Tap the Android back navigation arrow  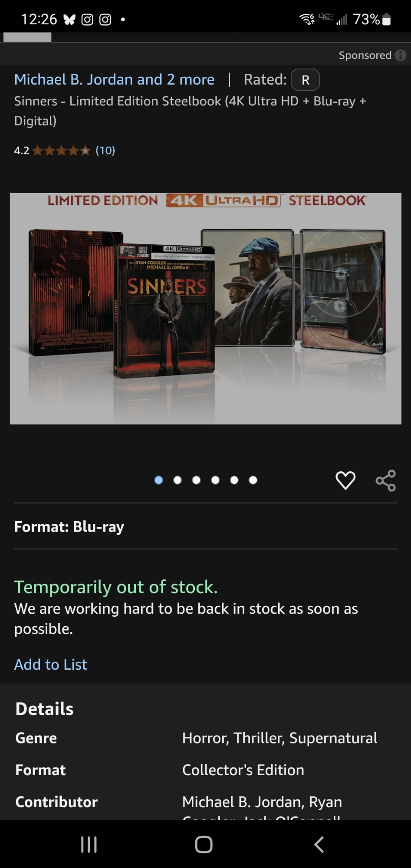319,845
